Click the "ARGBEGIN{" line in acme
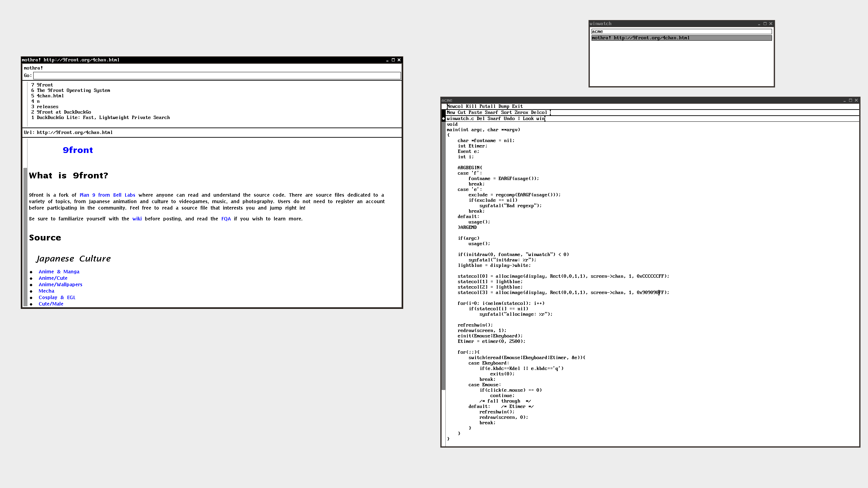 [470, 168]
